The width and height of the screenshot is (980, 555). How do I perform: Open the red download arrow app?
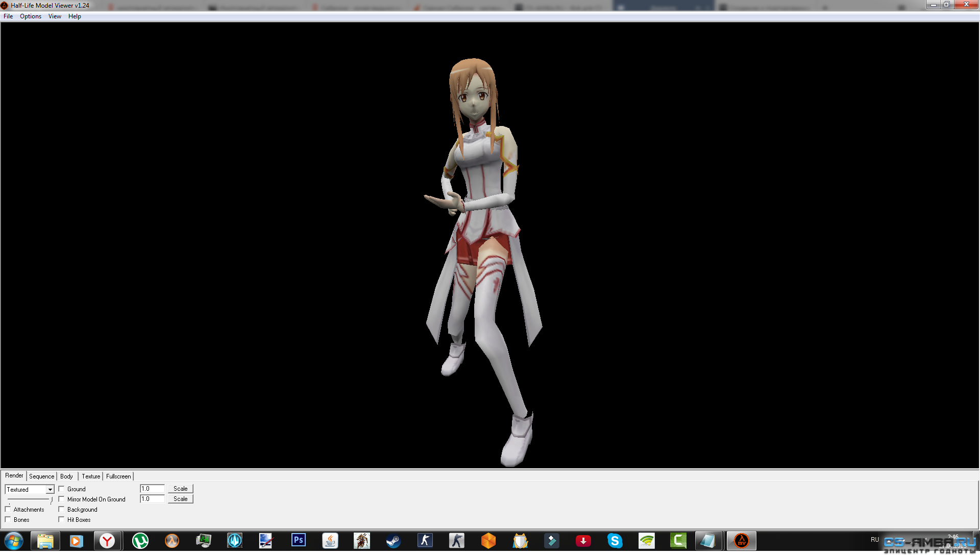[x=583, y=541]
